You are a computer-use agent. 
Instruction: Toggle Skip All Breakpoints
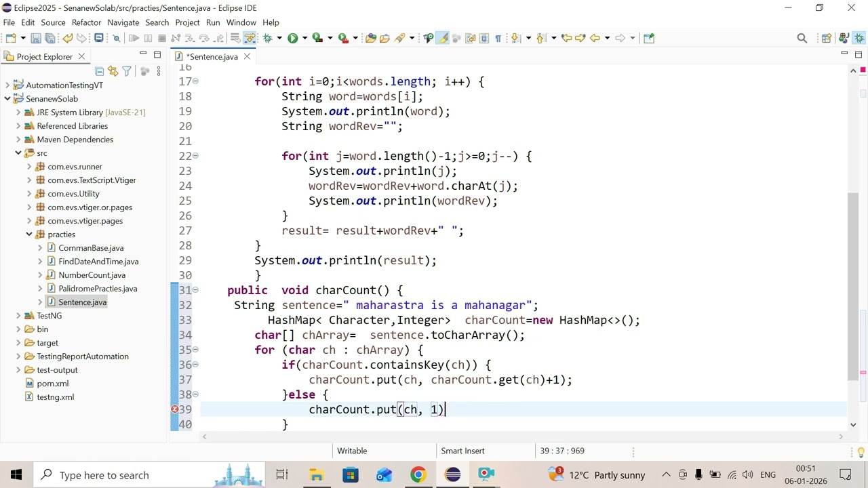pyautogui.click(x=116, y=38)
